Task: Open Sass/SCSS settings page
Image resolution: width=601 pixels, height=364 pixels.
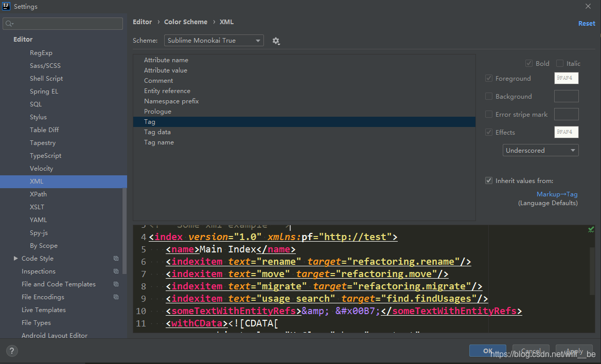Action: click(x=45, y=65)
